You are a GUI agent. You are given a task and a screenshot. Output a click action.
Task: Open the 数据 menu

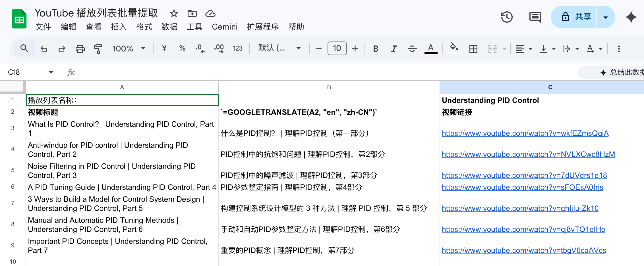169,27
